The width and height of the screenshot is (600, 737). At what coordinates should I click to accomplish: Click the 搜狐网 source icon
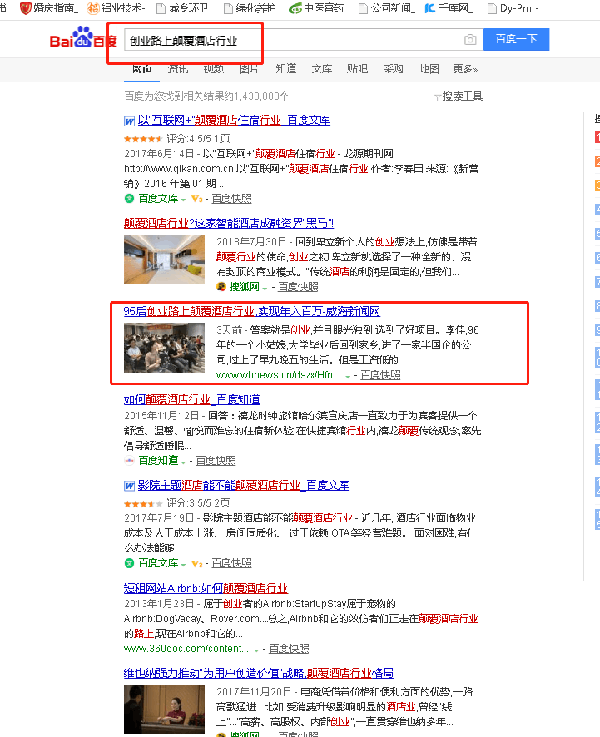pyautogui.click(x=221, y=287)
